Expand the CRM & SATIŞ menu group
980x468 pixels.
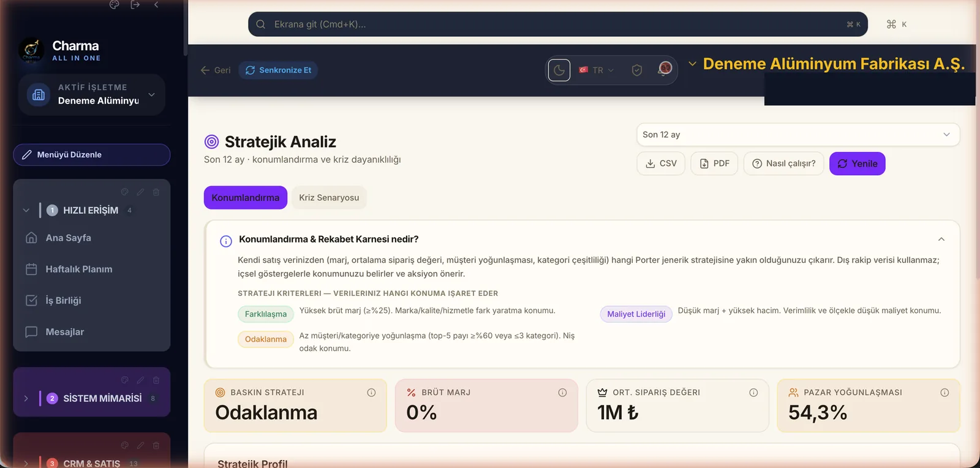pos(26,463)
